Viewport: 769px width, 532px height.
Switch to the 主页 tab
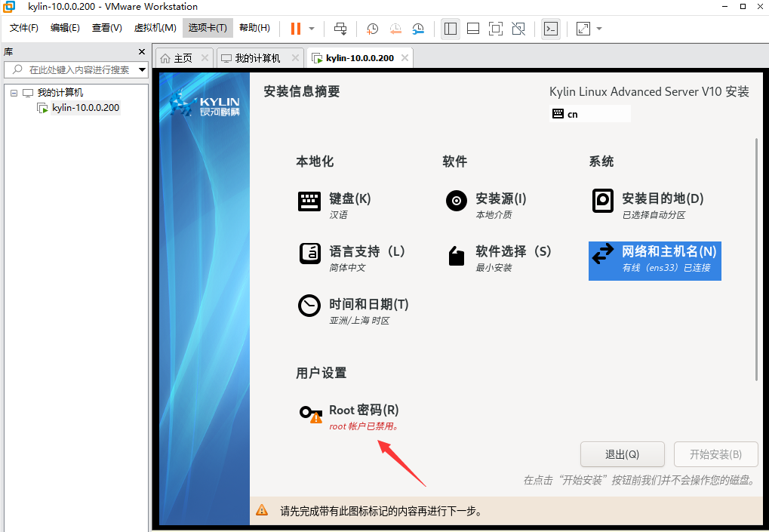(x=183, y=58)
